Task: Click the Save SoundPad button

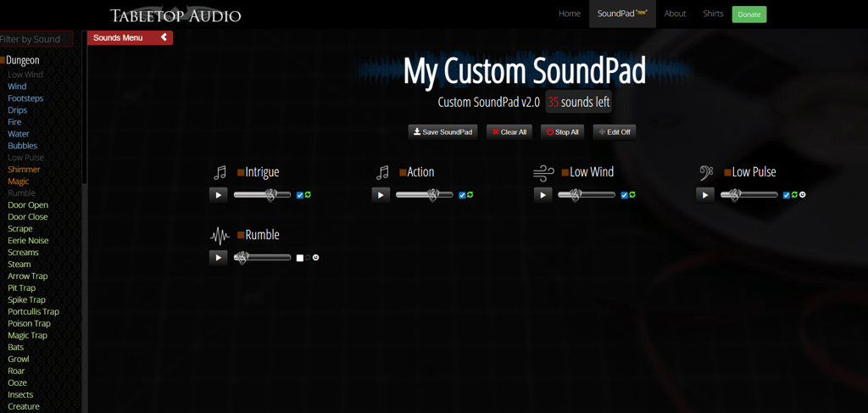Action: coord(442,132)
